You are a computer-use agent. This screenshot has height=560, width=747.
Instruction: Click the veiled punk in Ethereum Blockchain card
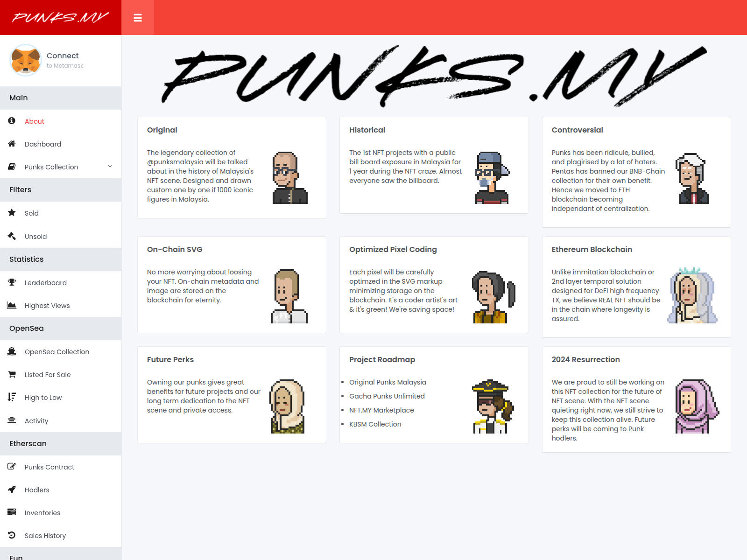[692, 295]
